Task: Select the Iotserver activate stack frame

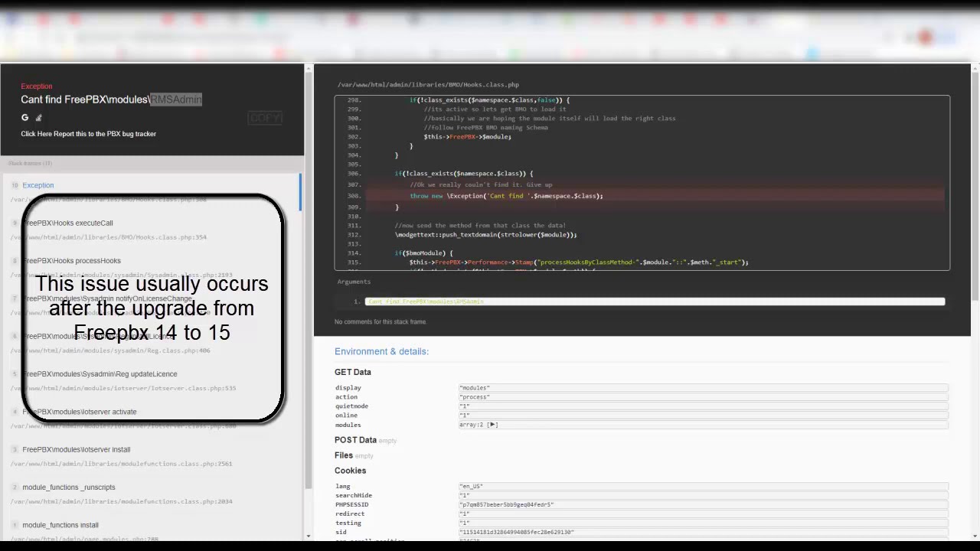Action: [79, 412]
